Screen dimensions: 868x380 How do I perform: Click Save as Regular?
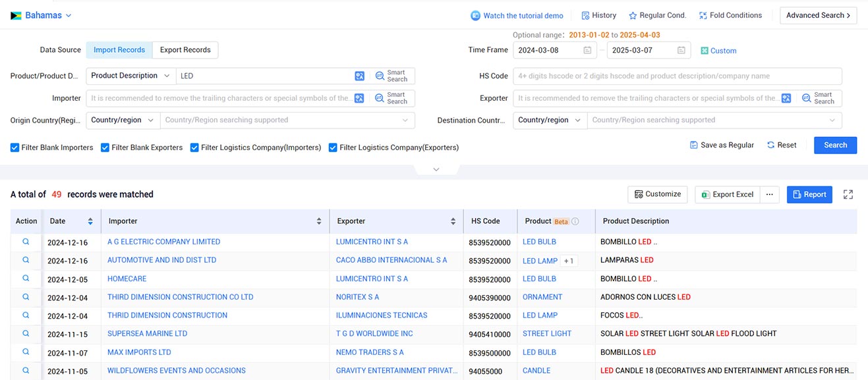click(x=722, y=145)
